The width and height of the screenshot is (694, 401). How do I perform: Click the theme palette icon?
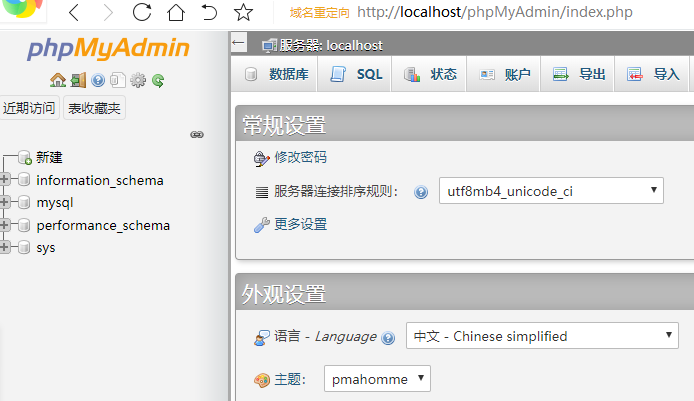(x=262, y=380)
